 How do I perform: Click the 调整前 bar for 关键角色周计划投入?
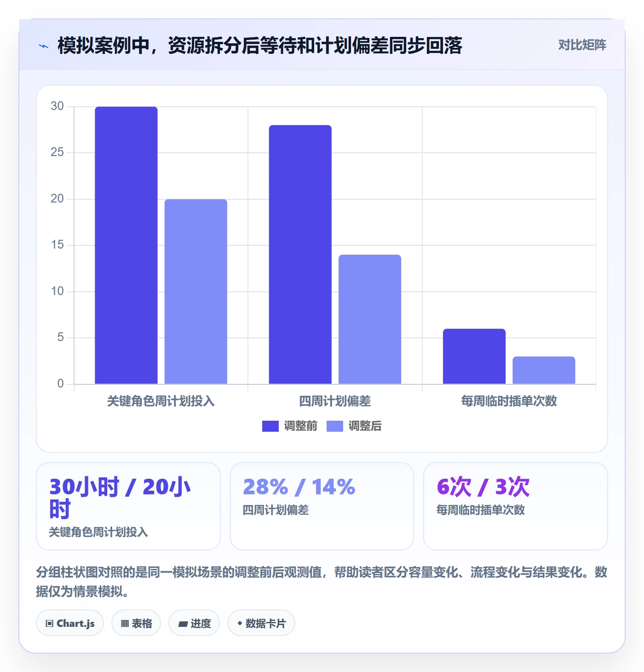[126, 245]
